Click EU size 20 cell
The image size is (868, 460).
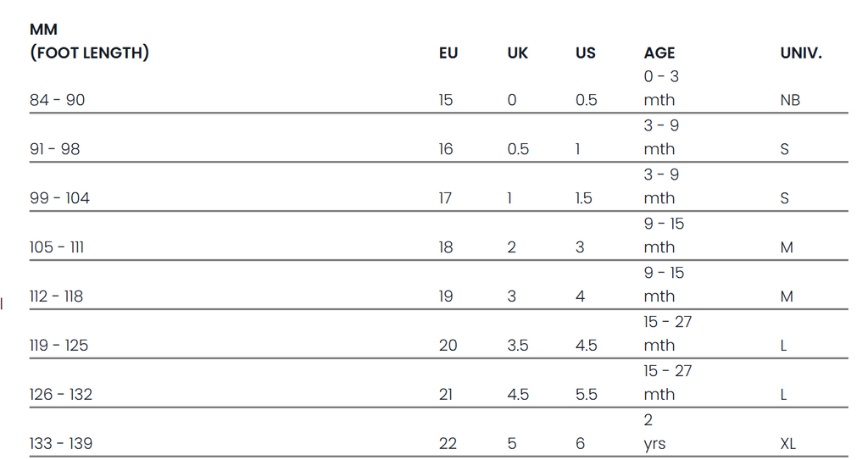tap(448, 346)
